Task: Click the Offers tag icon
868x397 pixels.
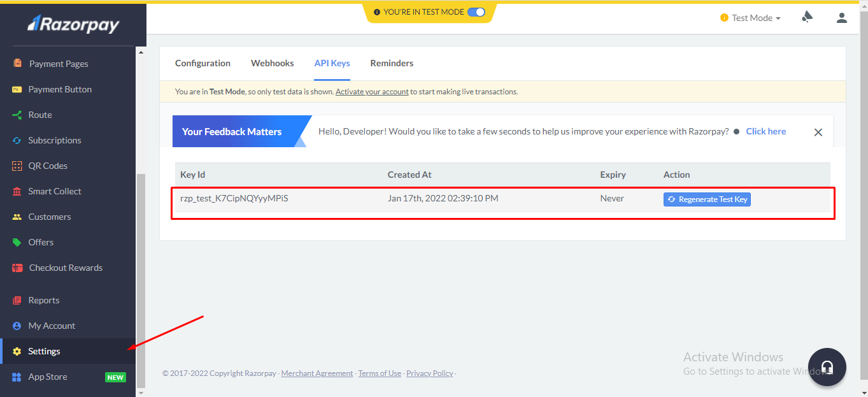Action: (17, 242)
